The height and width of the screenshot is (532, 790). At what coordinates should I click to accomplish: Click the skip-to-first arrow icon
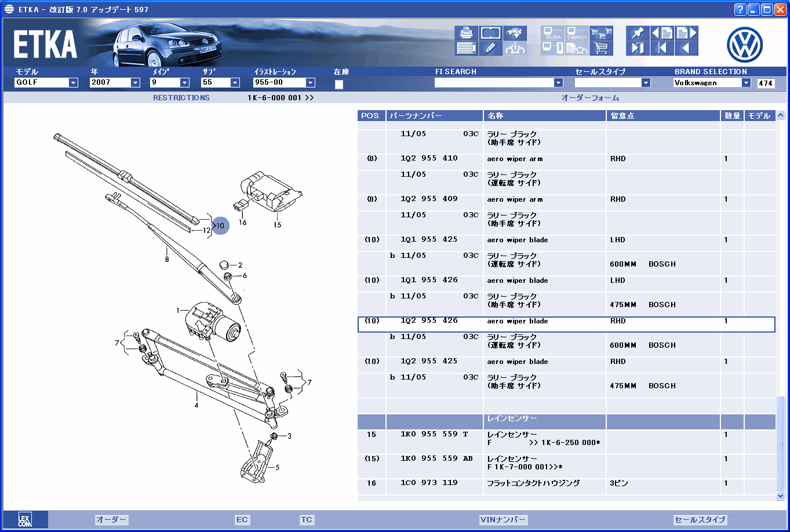click(x=662, y=48)
